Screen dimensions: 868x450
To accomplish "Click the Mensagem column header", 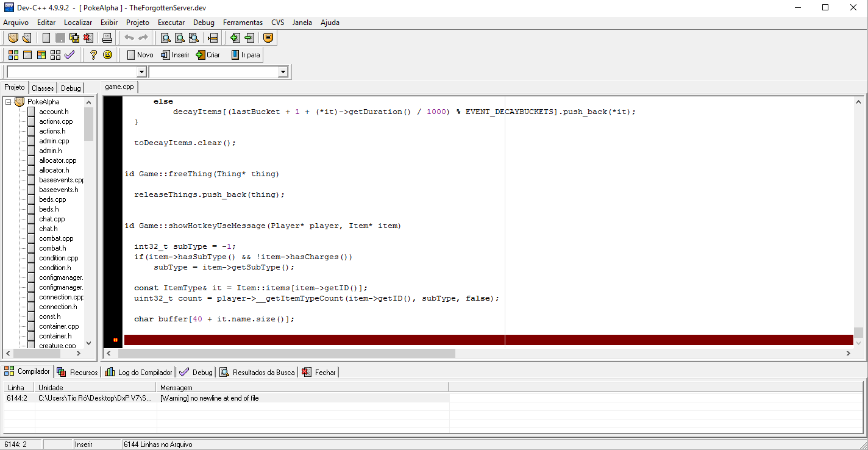I will 302,387.
